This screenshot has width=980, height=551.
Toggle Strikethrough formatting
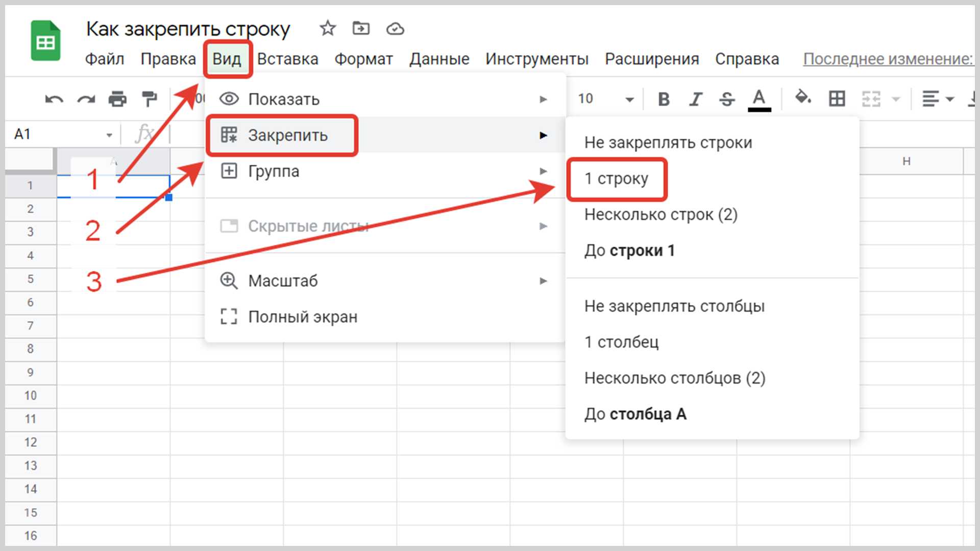[x=727, y=99]
